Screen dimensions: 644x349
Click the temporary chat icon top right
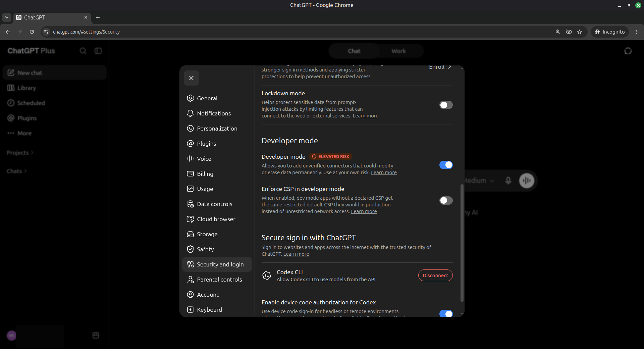click(628, 51)
